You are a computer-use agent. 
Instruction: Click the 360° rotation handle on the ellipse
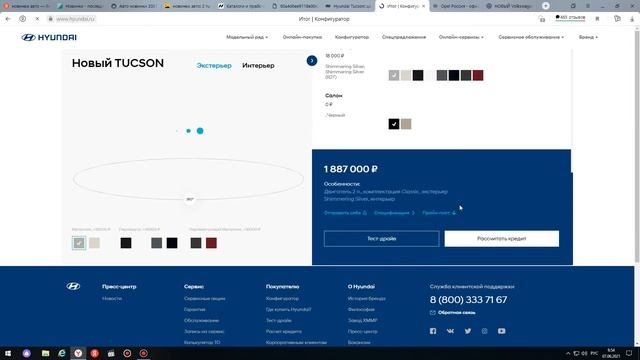click(x=190, y=199)
